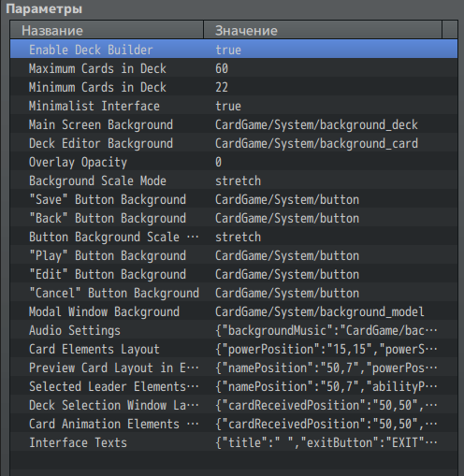Select the "Save" Button Background row
The height and width of the screenshot is (476, 464).
(x=234, y=198)
